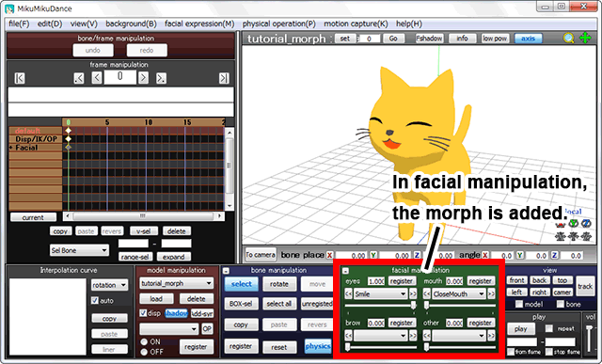Click keyframe diamond on Disp/IK/OP row
Image resolution: width=602 pixels, height=364 pixels.
pos(69,138)
